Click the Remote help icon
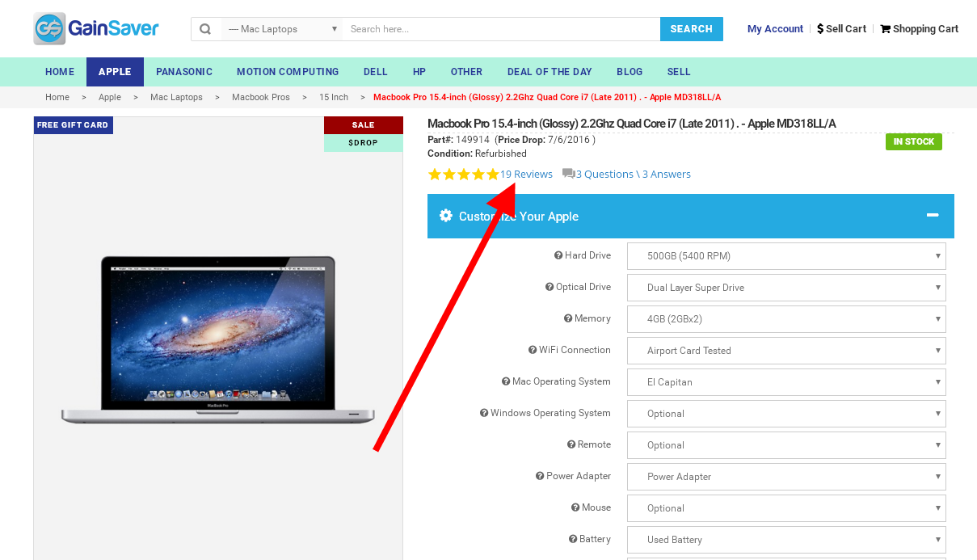The image size is (977, 560). [x=571, y=444]
